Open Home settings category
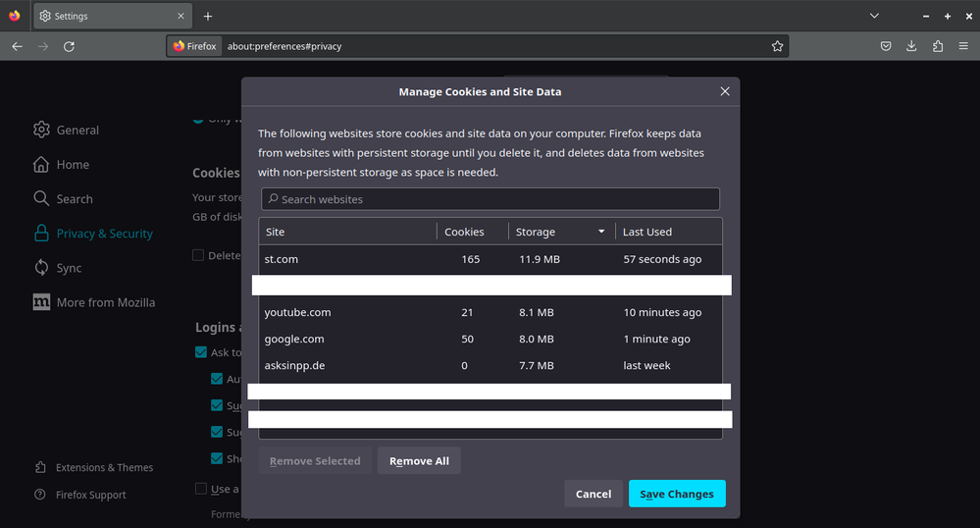The height and width of the screenshot is (528, 980). tap(61, 165)
